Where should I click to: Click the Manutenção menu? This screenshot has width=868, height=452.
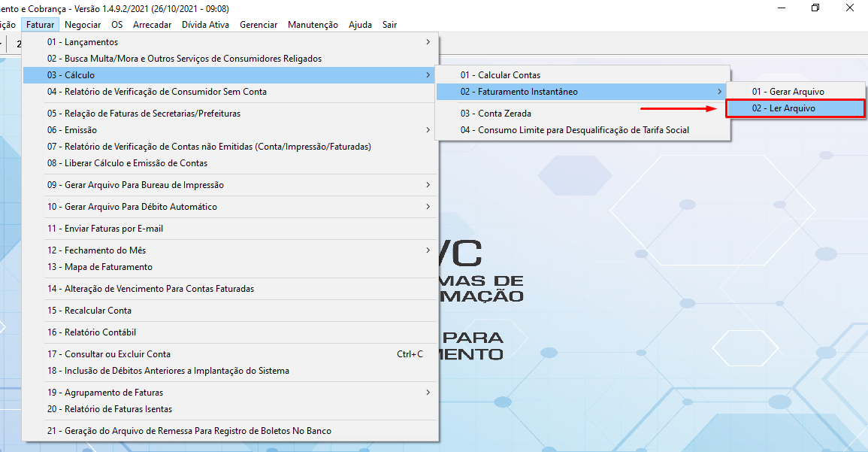coord(313,25)
